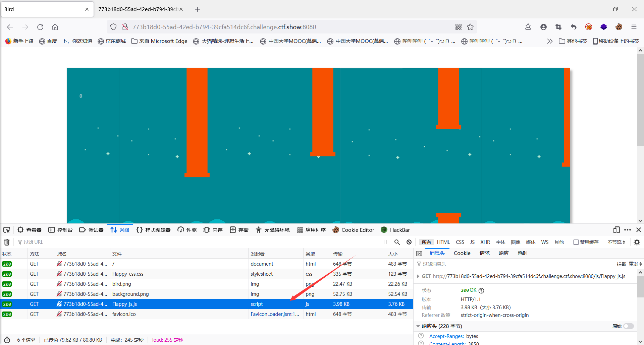This screenshot has width=644, height=345.
Task: Click the 拦截 block button
Action: click(621, 264)
